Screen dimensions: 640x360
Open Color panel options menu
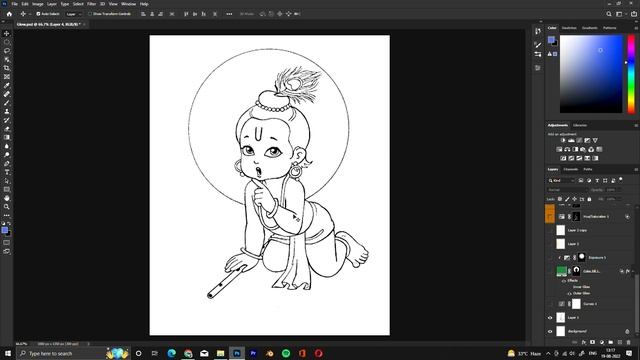coord(636,28)
